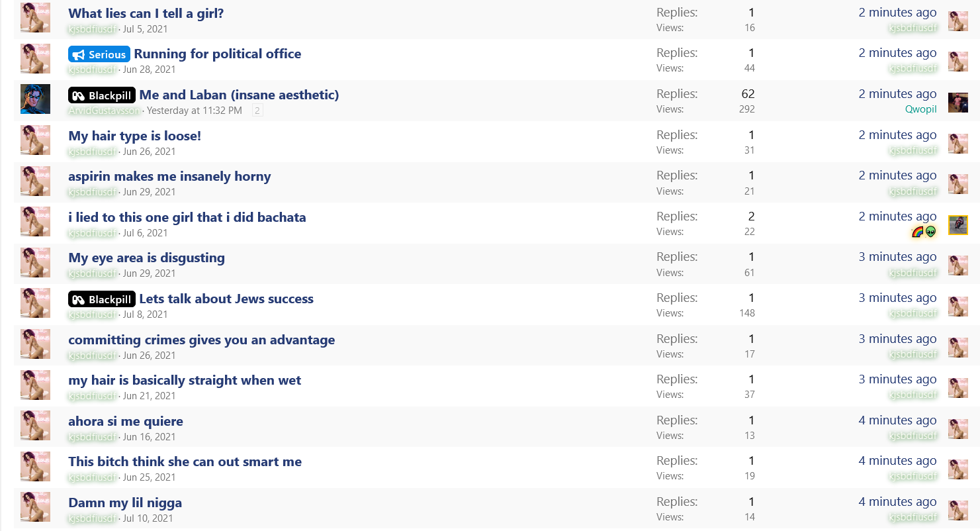Open page 2 of Me and Laban thread
The image size is (980, 531).
257,111
